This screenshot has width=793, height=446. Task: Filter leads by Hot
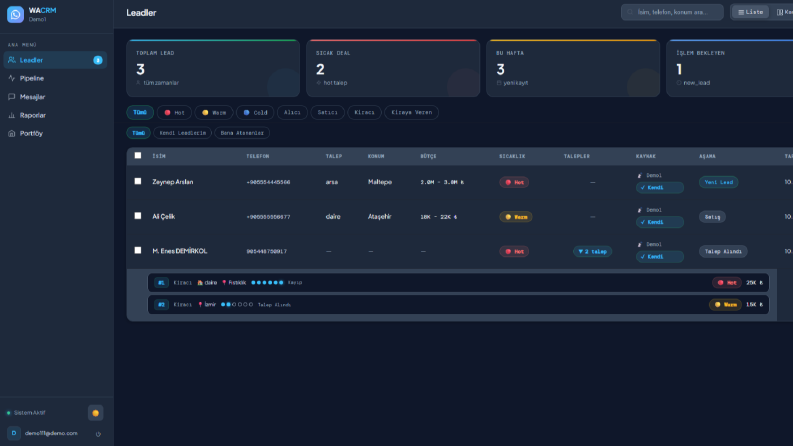click(174, 112)
